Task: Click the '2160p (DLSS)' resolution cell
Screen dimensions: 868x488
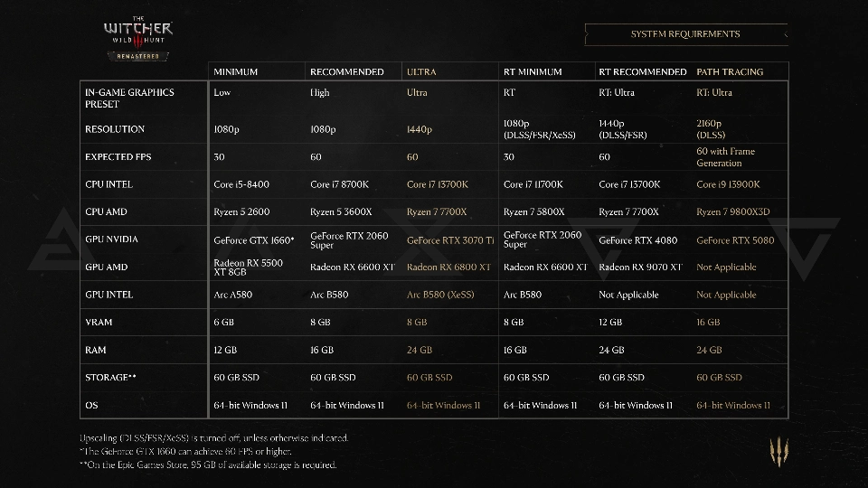Action: pos(711,129)
